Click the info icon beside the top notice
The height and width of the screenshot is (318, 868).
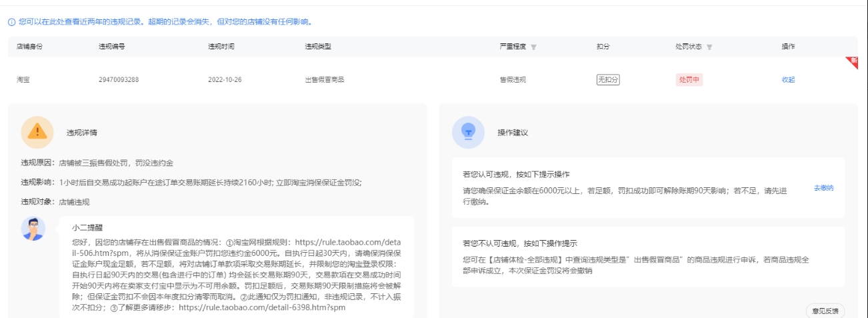click(x=11, y=22)
